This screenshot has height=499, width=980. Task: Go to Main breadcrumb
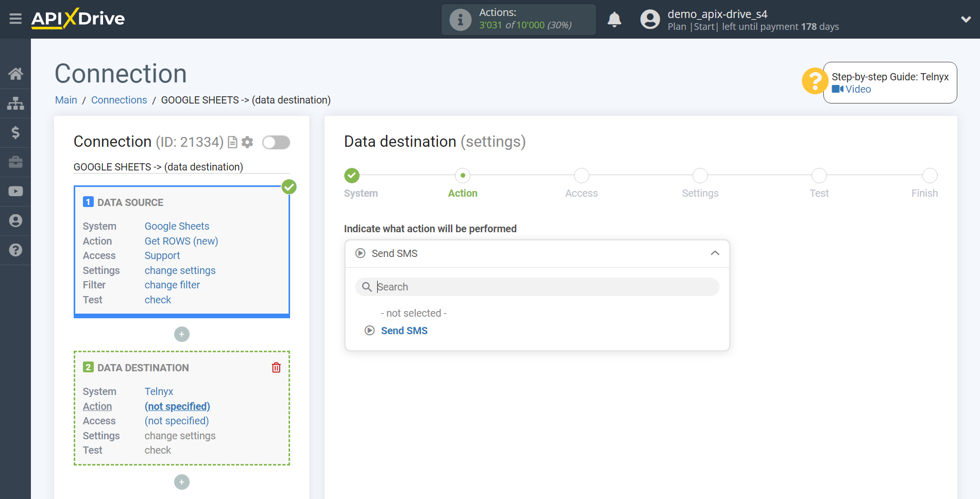coord(66,100)
